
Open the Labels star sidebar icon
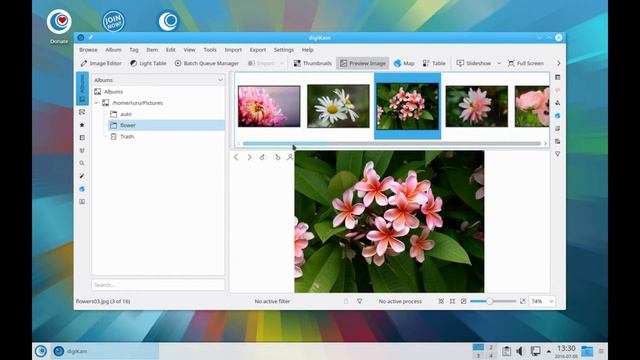pos(82,125)
